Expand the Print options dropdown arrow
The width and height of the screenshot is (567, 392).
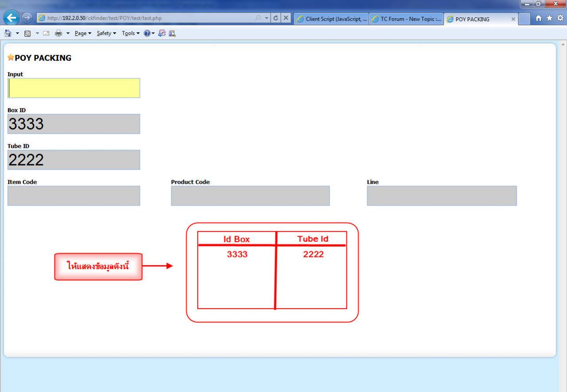click(x=68, y=33)
